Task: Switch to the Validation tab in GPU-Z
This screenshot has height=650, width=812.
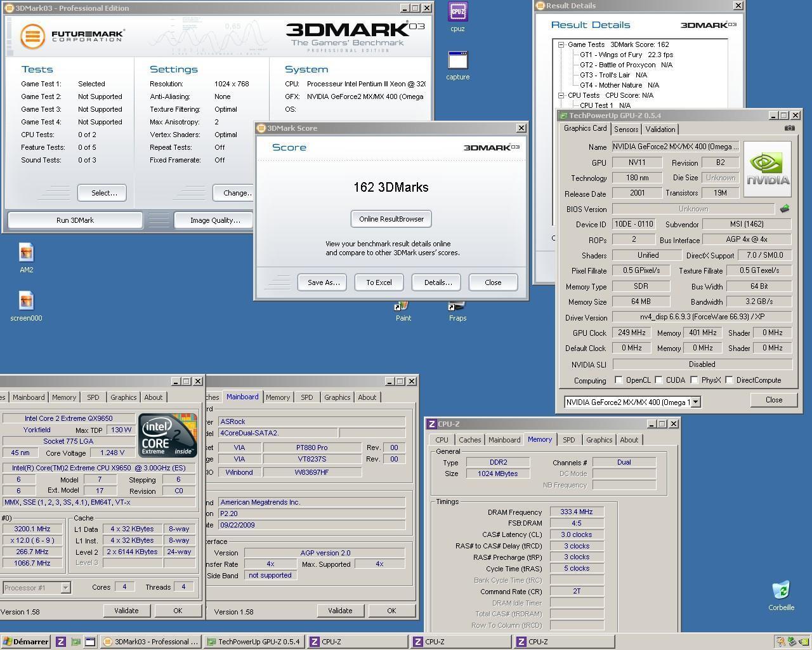Action: click(x=660, y=129)
